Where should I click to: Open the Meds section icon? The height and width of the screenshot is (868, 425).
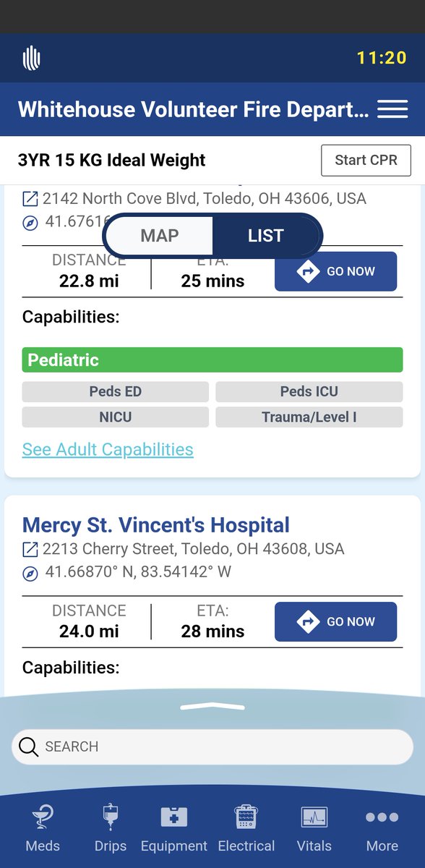(x=43, y=817)
